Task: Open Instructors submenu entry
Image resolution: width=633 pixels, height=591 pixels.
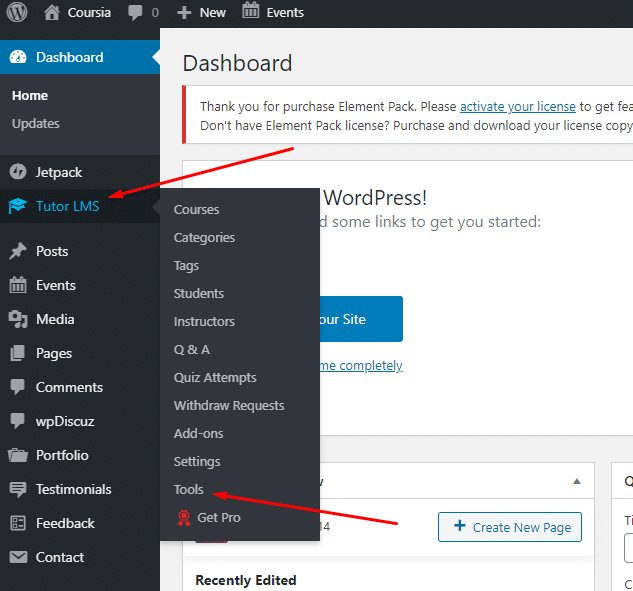Action: coord(204,322)
